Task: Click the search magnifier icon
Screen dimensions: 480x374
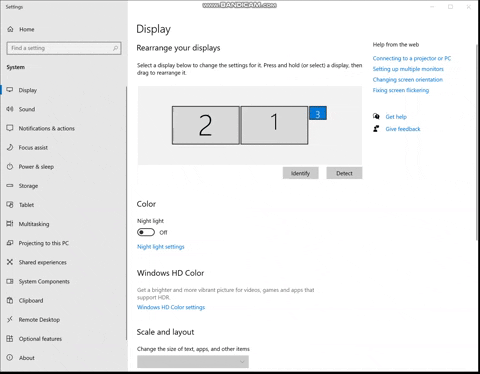Action: pos(115,48)
